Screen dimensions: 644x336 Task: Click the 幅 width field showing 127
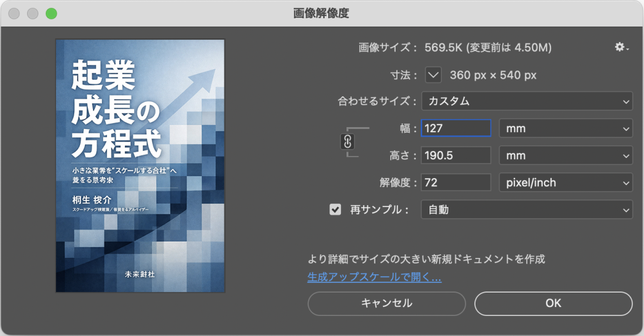pos(455,128)
